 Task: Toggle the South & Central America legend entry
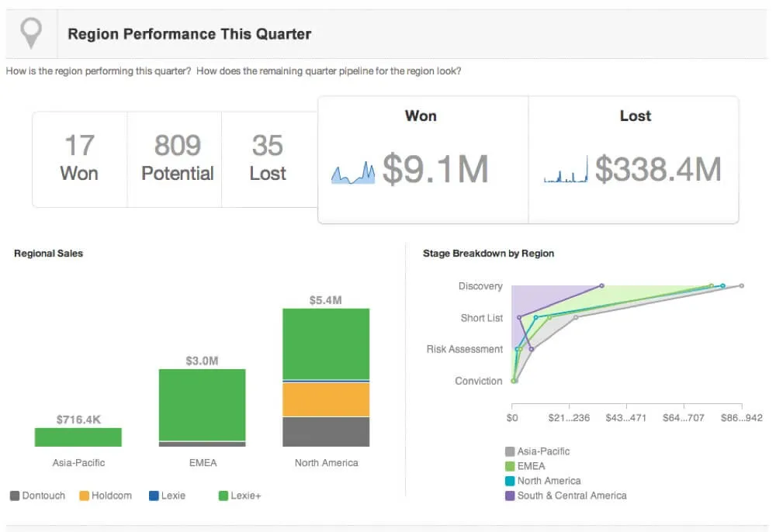pos(510,496)
